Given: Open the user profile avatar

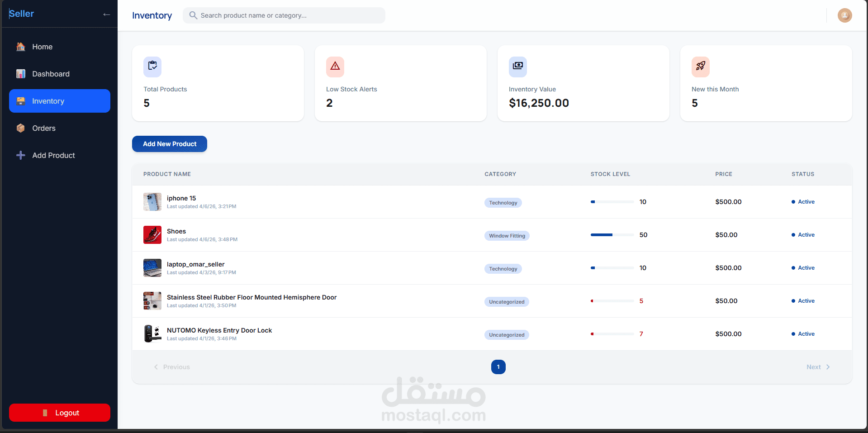Looking at the screenshot, I should click(x=844, y=15).
